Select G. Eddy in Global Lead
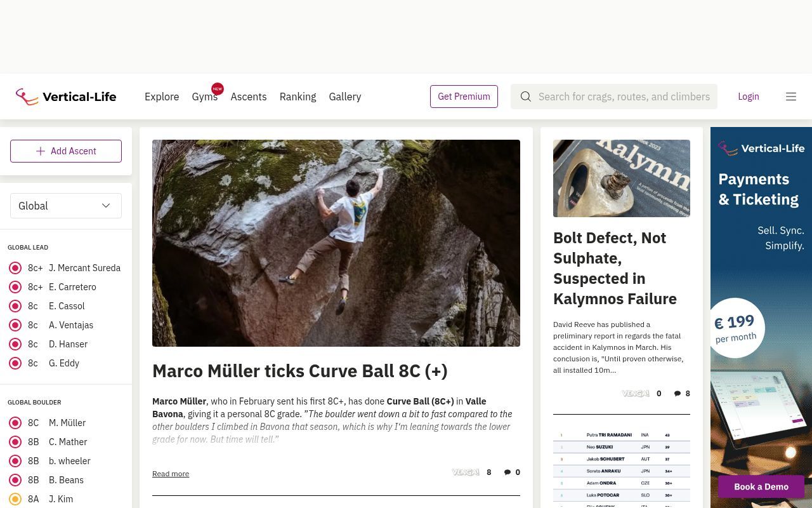812x508 pixels. click(64, 363)
